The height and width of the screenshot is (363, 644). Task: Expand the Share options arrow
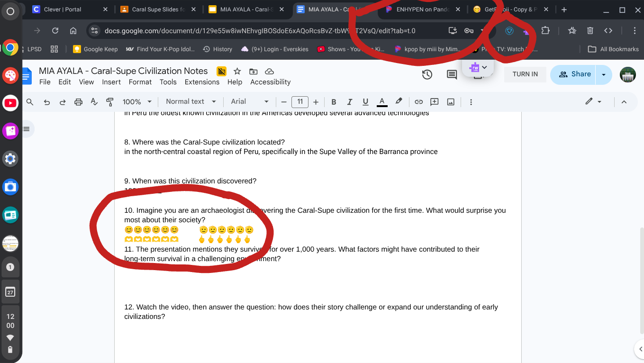pos(604,74)
